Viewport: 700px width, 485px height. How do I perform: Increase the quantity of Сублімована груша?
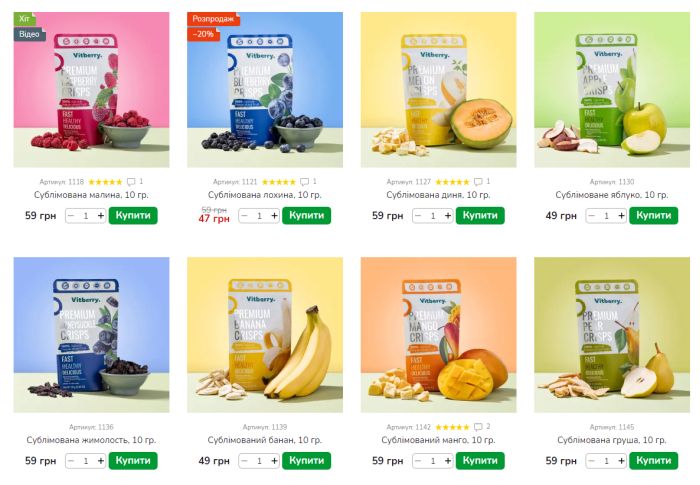point(621,461)
